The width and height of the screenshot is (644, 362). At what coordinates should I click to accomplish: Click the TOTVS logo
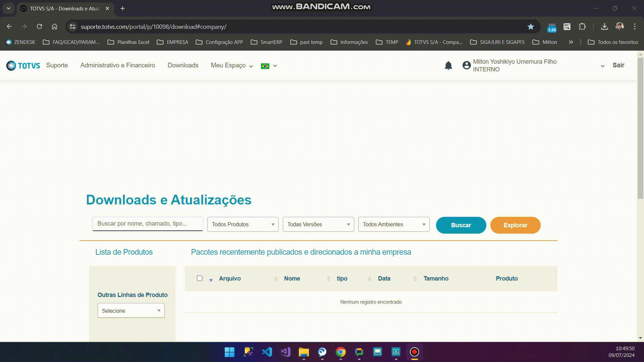(x=23, y=65)
